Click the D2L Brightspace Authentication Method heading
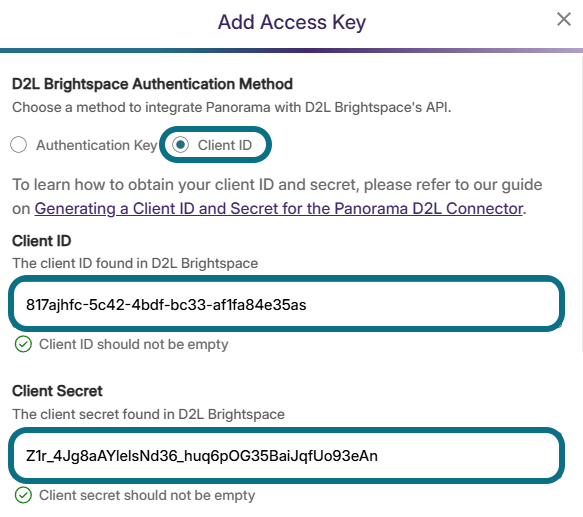Image resolution: width=583 pixels, height=517 pixels. click(152, 84)
